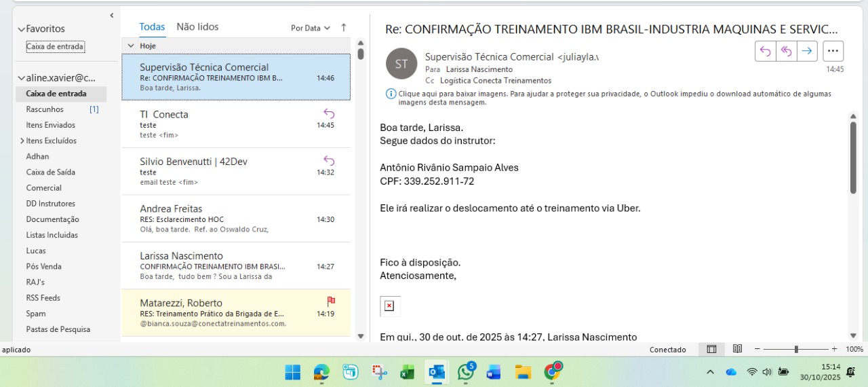Click the Reply All icon in reading pane

pos(787,51)
